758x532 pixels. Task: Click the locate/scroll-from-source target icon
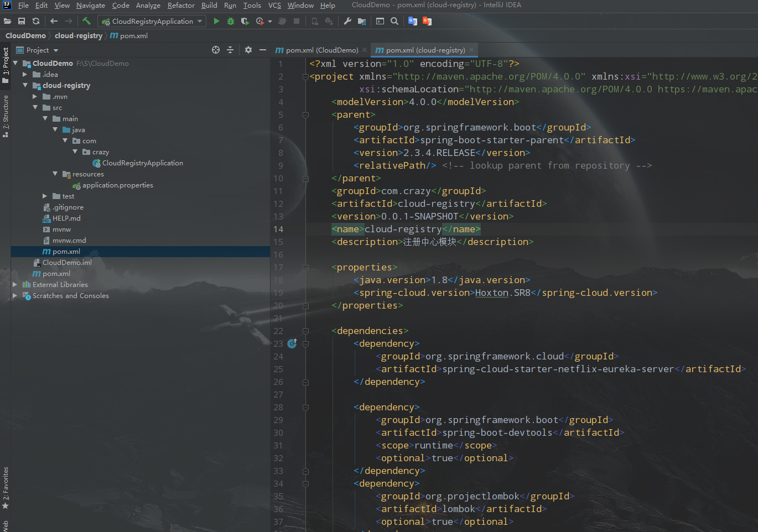pos(216,50)
